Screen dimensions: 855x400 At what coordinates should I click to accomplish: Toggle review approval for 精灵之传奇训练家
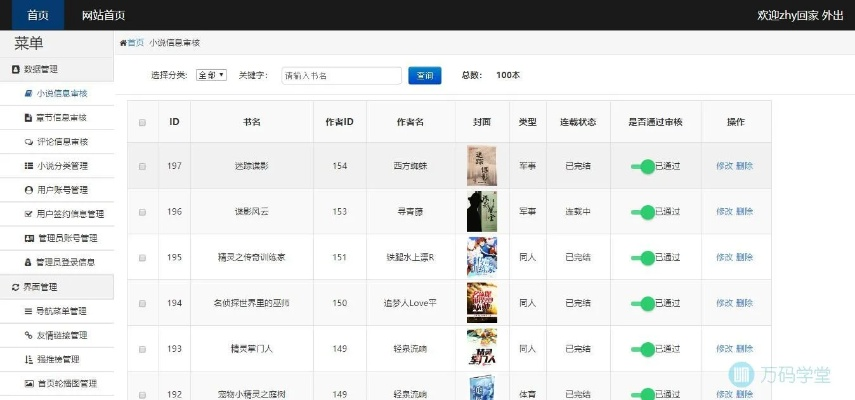(x=643, y=258)
